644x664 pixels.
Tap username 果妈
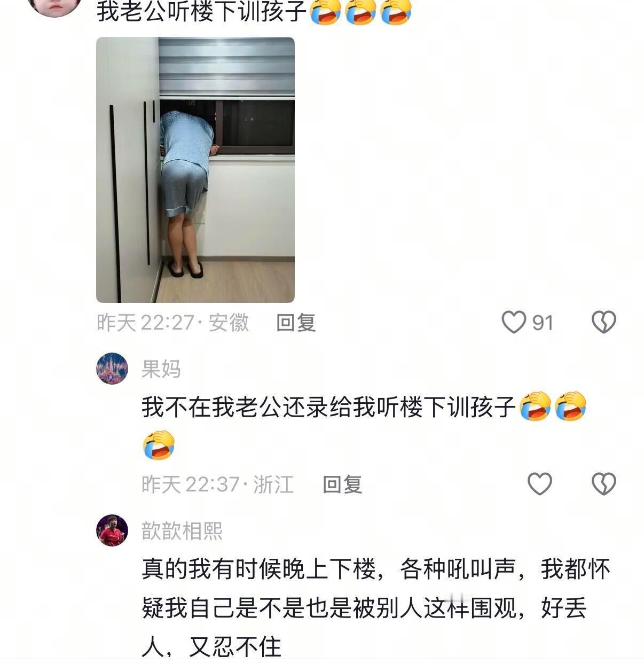pos(161,369)
